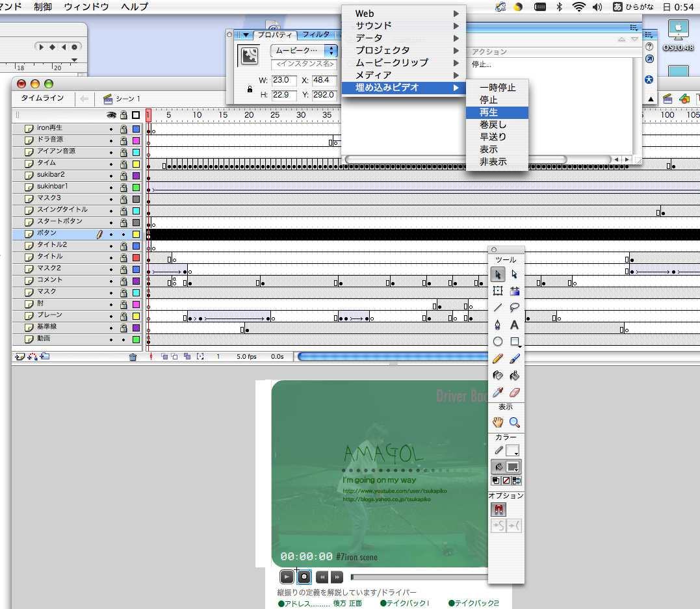Insert a layer folder
Image resolution: width=700 pixels, height=609 pixels.
click(x=45, y=356)
